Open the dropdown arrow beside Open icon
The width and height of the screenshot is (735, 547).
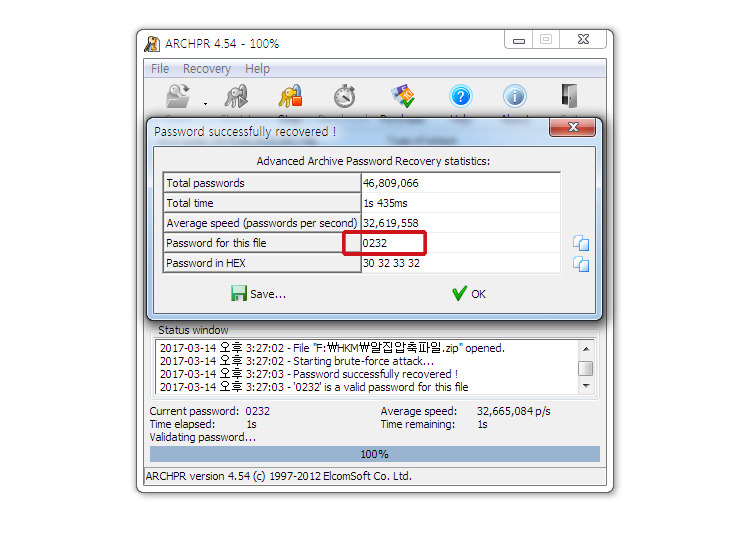pos(205,104)
